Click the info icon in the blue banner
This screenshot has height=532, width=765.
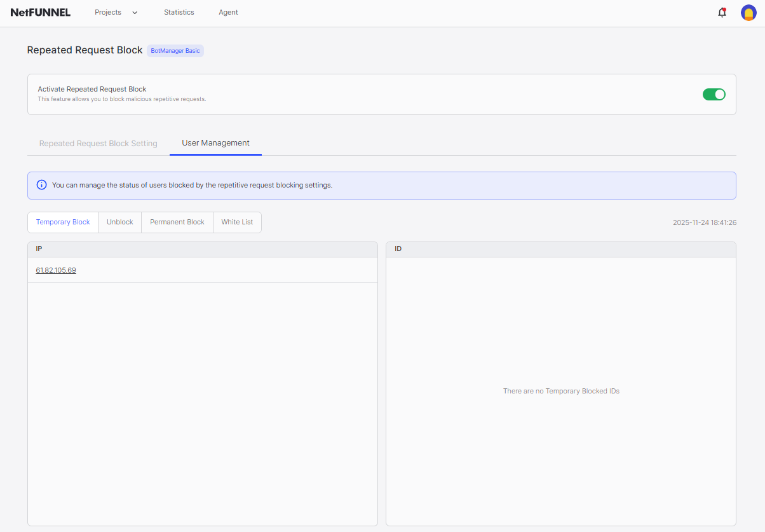(42, 185)
